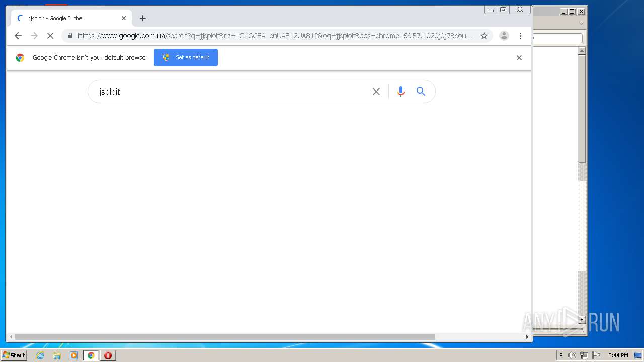Expand the dropdown chevron in background window
The image size is (644, 362).
click(x=581, y=23)
